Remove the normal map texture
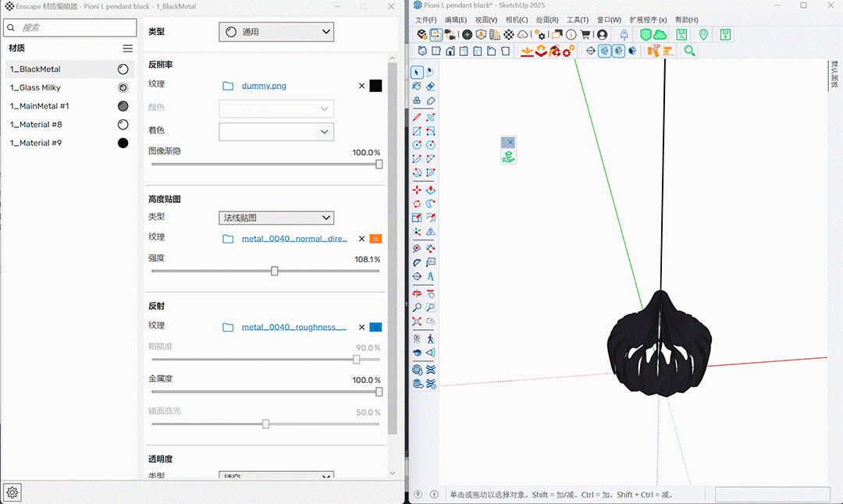843x504 pixels. click(x=361, y=239)
